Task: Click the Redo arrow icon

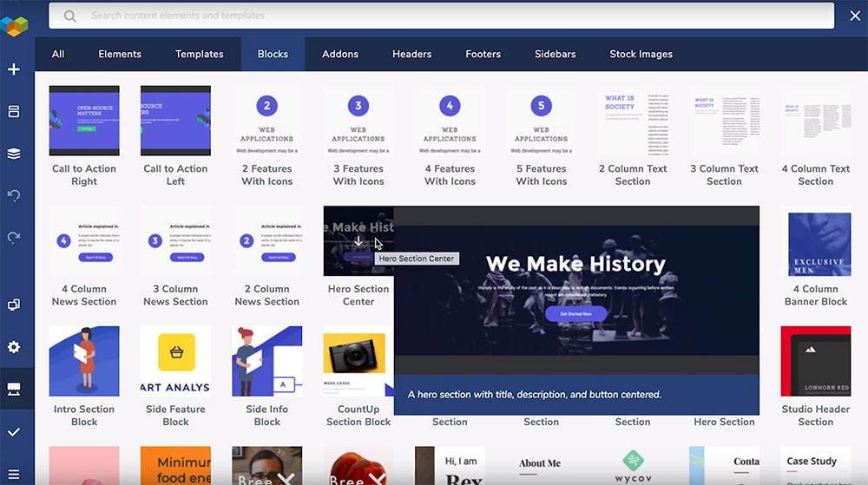Action: coord(14,237)
